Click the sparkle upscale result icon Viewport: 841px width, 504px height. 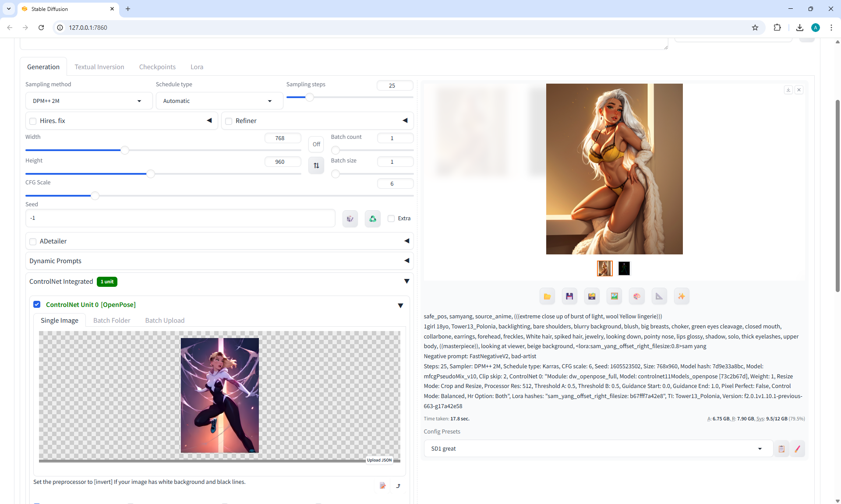(x=681, y=296)
